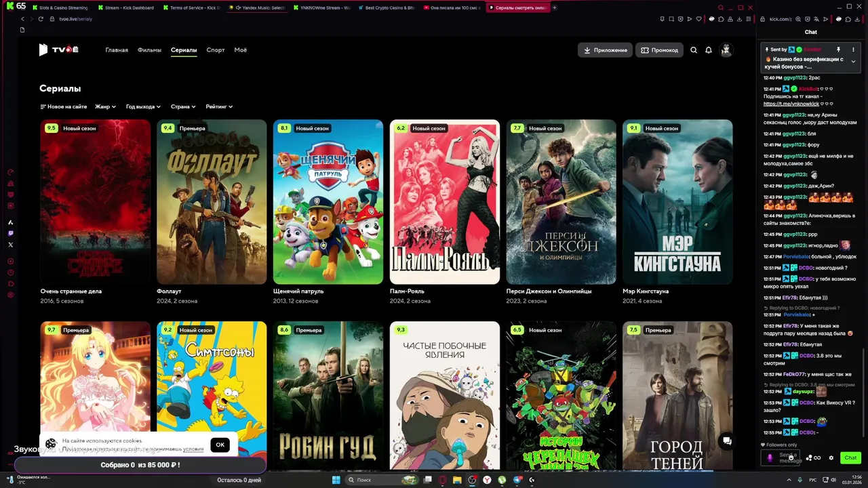Switch to Terms of Service - Kick tab
The image size is (868, 488).
(x=191, y=7)
